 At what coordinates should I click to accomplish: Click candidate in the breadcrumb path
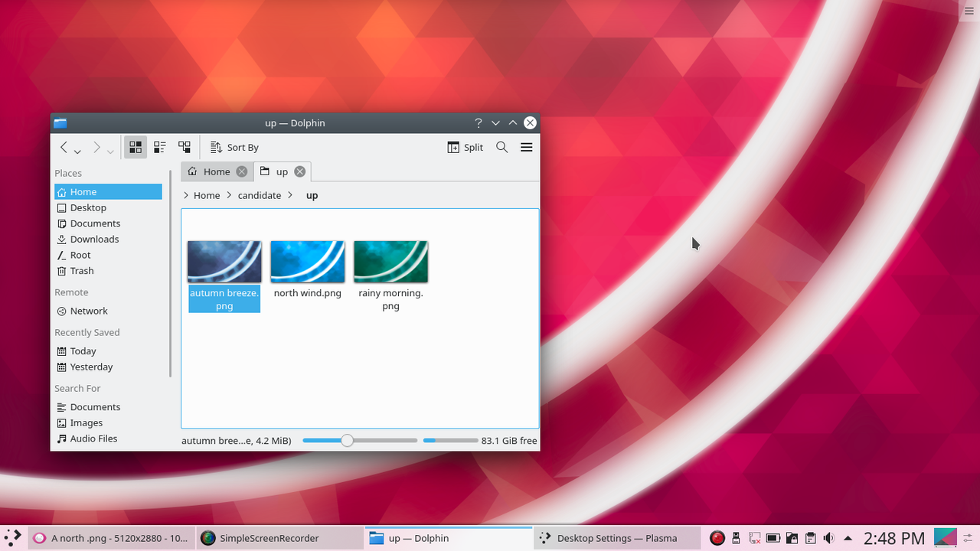tap(260, 195)
